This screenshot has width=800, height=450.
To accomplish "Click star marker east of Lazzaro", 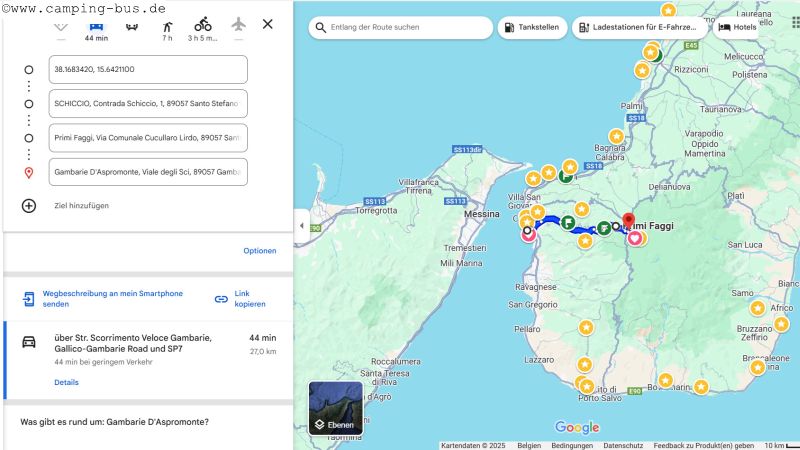I will tap(585, 365).
